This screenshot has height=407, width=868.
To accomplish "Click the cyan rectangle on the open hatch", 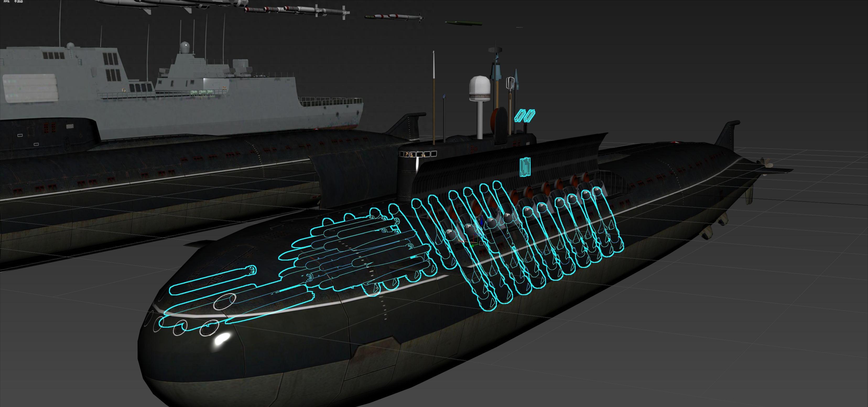I will pyautogui.click(x=525, y=167).
